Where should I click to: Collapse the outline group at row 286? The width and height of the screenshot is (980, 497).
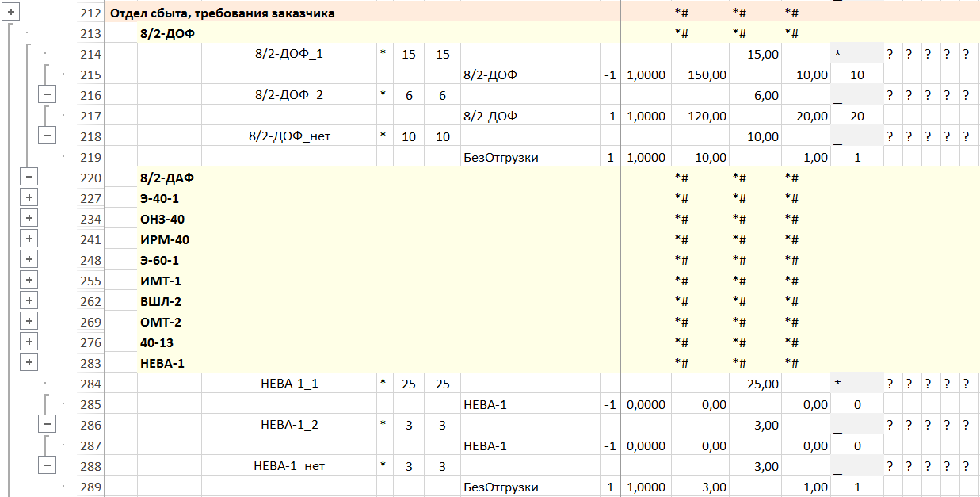point(48,424)
